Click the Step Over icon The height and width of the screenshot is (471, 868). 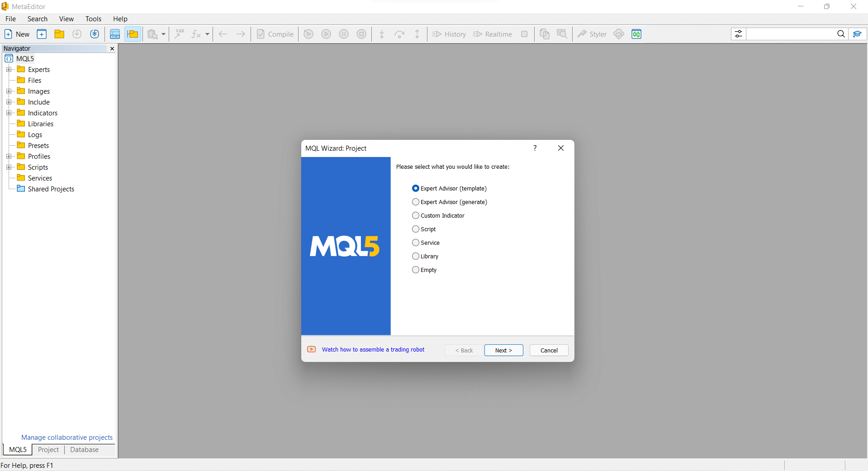[399, 34]
